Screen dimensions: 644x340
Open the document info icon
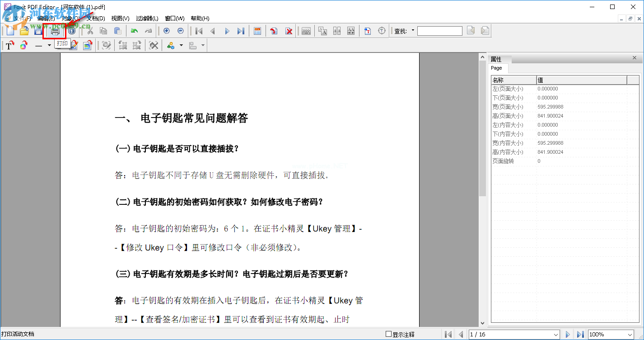point(72,31)
